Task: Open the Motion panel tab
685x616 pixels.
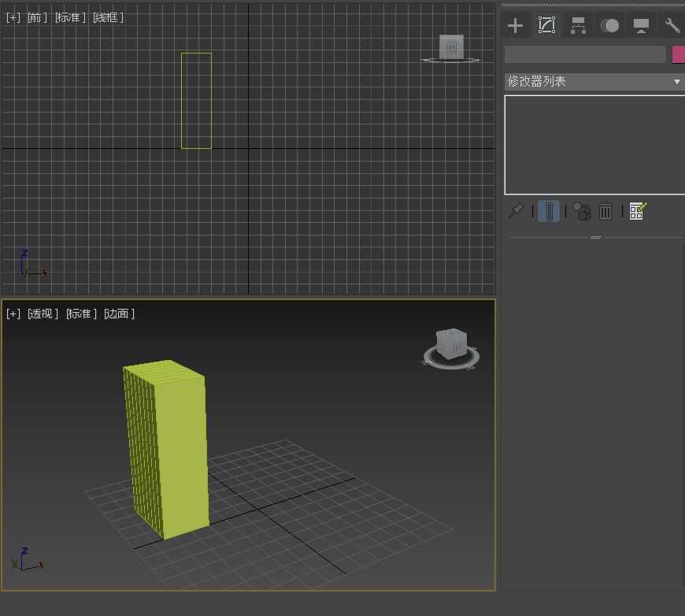Action: point(609,26)
